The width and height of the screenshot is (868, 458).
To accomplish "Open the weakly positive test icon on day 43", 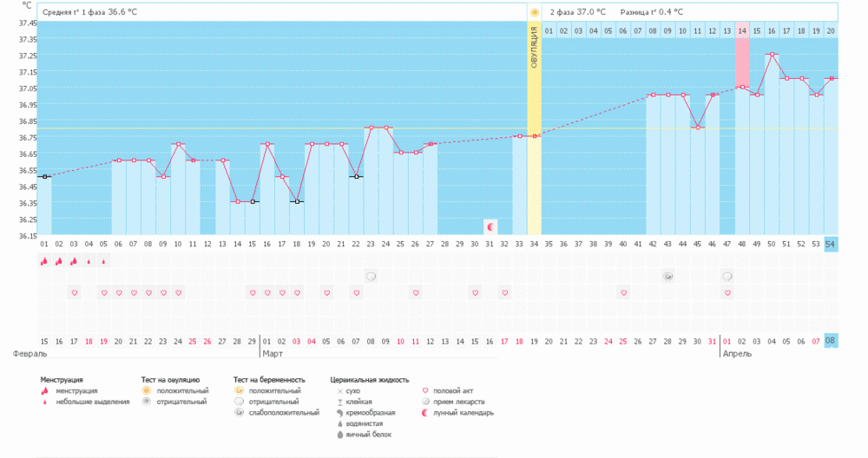I will [x=668, y=276].
